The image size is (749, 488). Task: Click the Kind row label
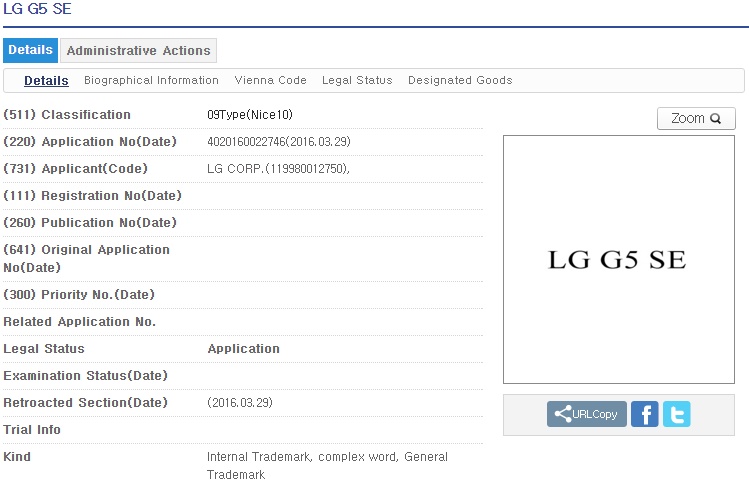click(x=17, y=457)
